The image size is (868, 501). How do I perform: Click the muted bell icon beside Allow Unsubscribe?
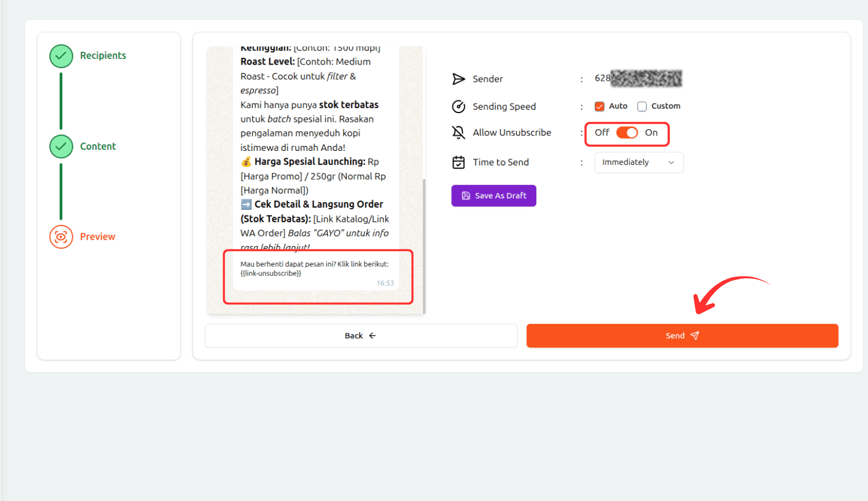tap(458, 132)
